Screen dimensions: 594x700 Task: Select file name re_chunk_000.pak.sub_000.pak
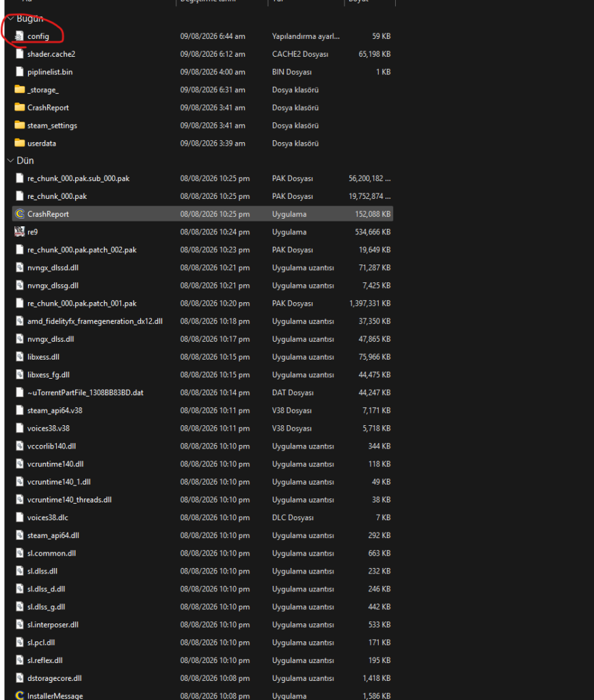[x=78, y=178]
